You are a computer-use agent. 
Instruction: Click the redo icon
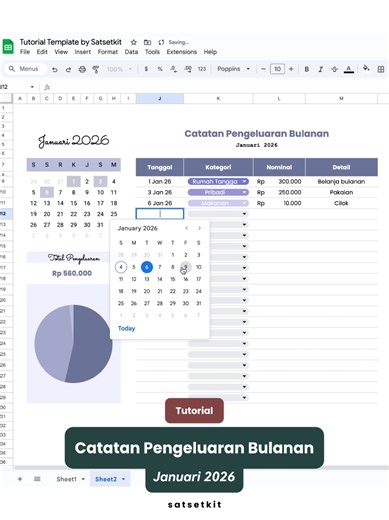click(x=68, y=69)
